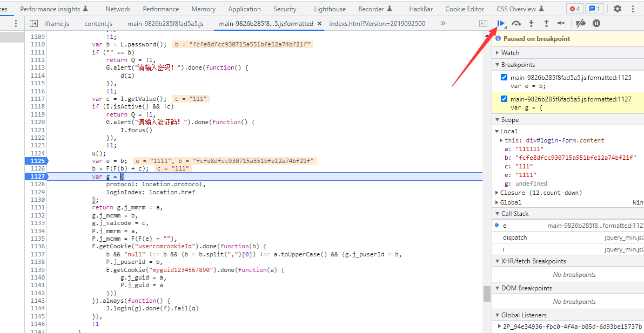644x333 pixels.
Task: Select the dispatch call stack frame
Action: 568,237
